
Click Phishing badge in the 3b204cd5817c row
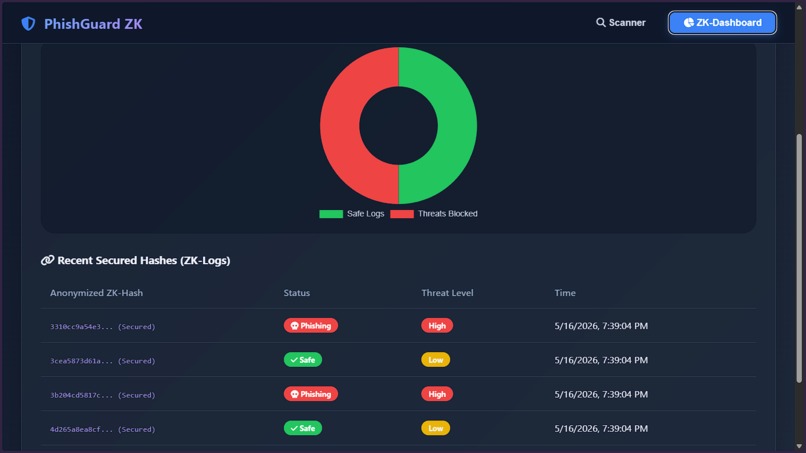coord(310,394)
